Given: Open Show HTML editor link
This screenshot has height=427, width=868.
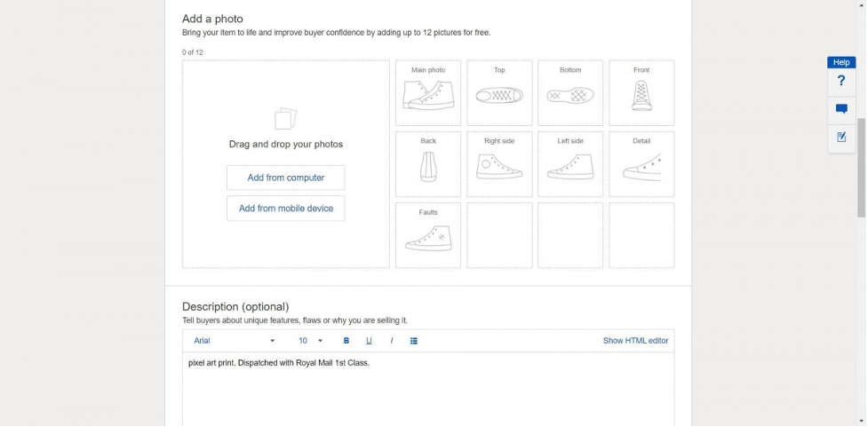Looking at the screenshot, I should click(x=635, y=341).
